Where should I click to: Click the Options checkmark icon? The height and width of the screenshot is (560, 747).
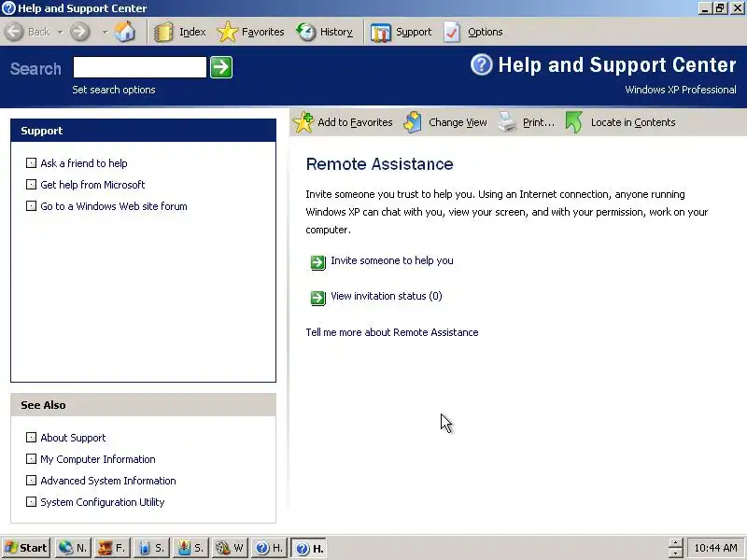pyautogui.click(x=452, y=33)
